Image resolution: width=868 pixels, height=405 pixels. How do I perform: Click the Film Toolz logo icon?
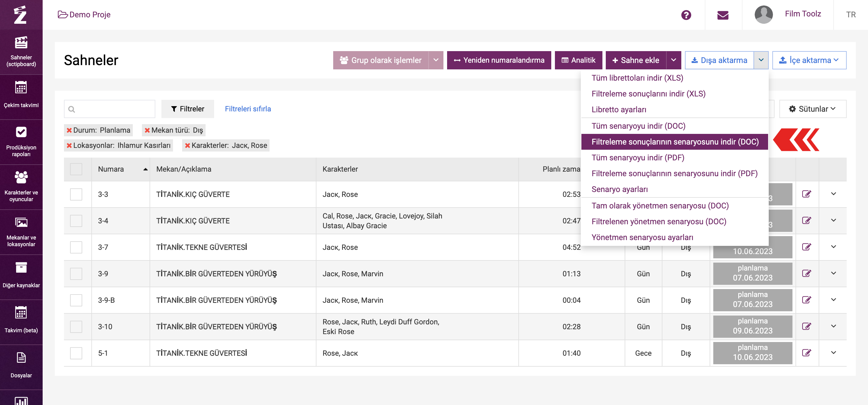[x=20, y=15]
